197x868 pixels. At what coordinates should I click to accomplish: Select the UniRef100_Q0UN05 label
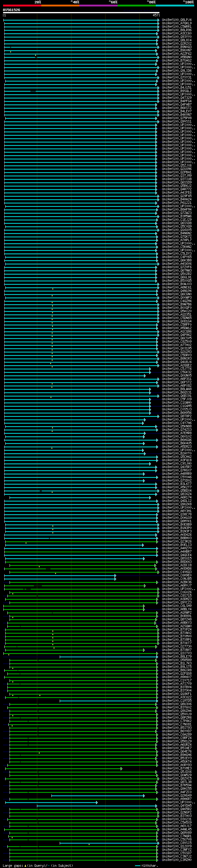click(x=177, y=375)
